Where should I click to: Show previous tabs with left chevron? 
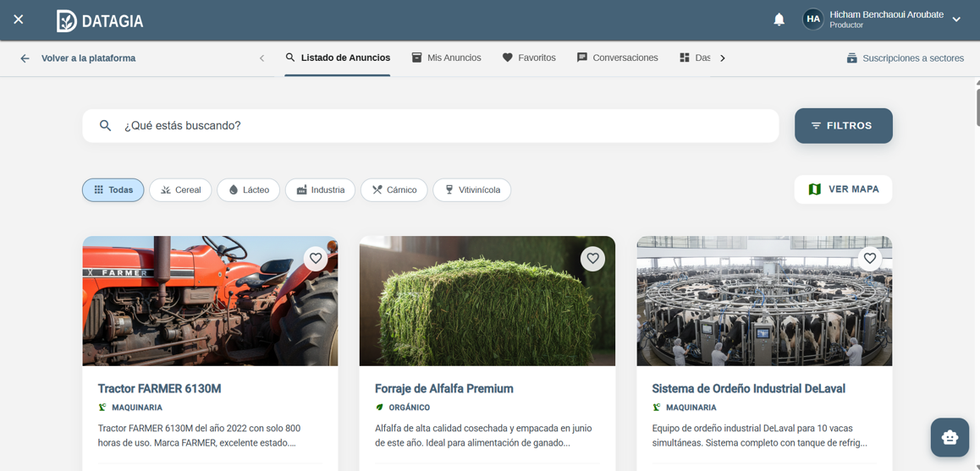(262, 58)
